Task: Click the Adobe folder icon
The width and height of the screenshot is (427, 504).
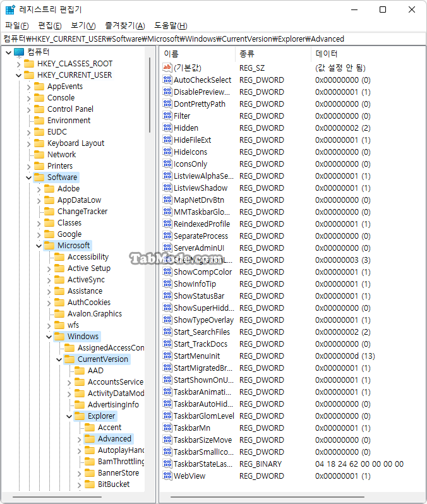Action: click(x=49, y=189)
